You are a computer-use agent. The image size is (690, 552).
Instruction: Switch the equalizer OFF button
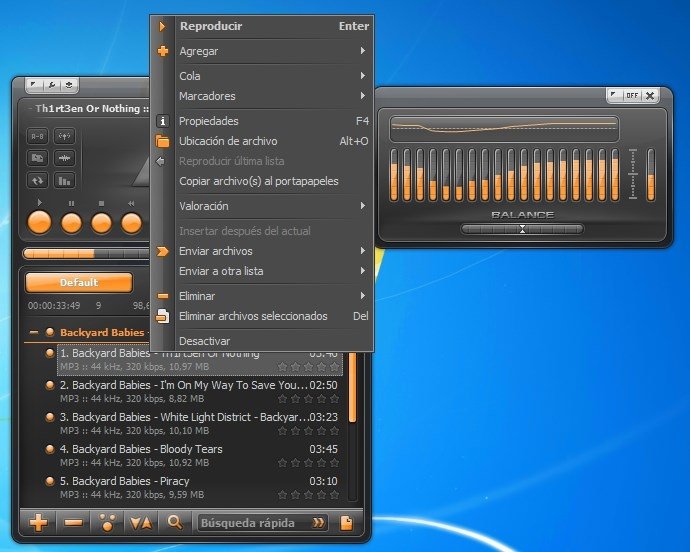(632, 95)
